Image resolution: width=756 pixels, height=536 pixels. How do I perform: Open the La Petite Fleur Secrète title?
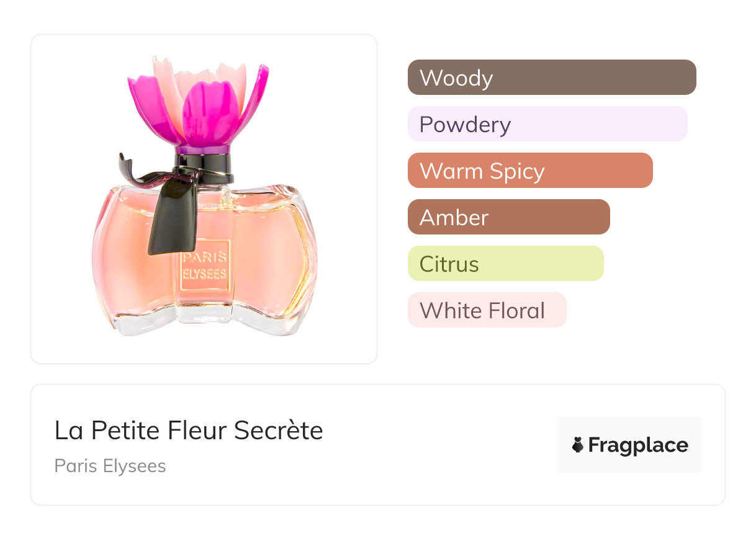click(189, 431)
